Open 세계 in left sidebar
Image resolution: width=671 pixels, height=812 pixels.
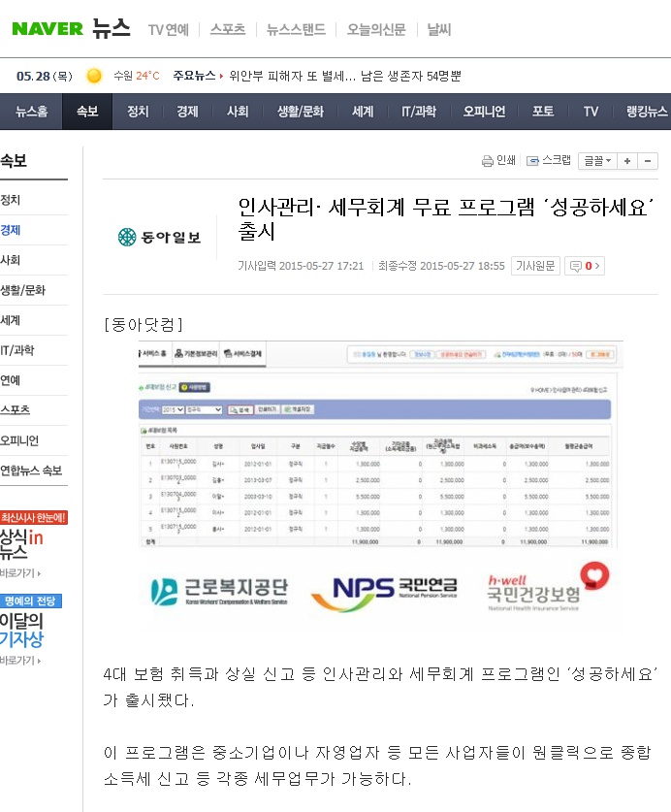[11, 320]
